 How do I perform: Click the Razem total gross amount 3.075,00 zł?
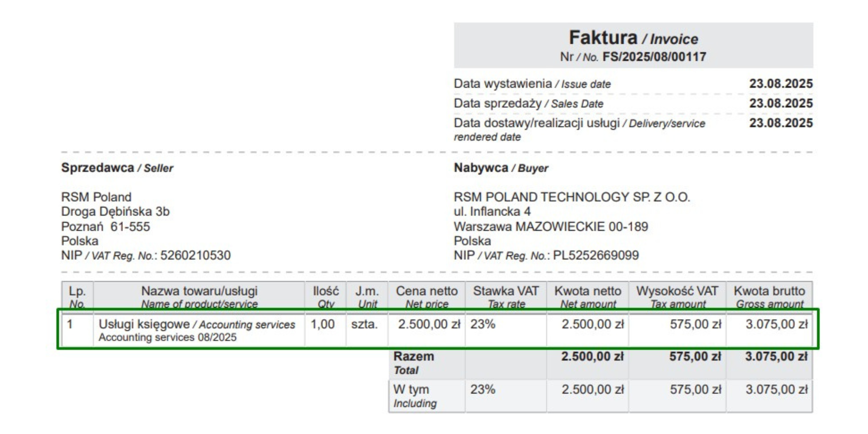click(776, 356)
